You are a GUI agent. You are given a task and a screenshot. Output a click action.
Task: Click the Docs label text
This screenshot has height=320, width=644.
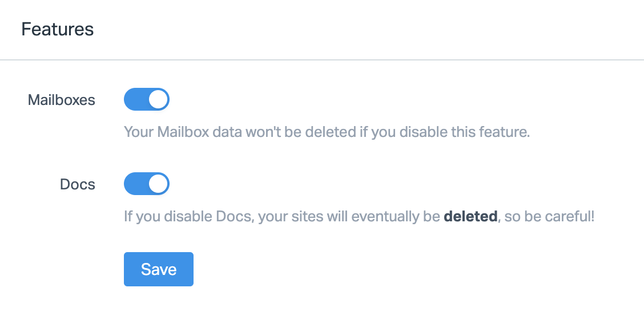tap(78, 185)
